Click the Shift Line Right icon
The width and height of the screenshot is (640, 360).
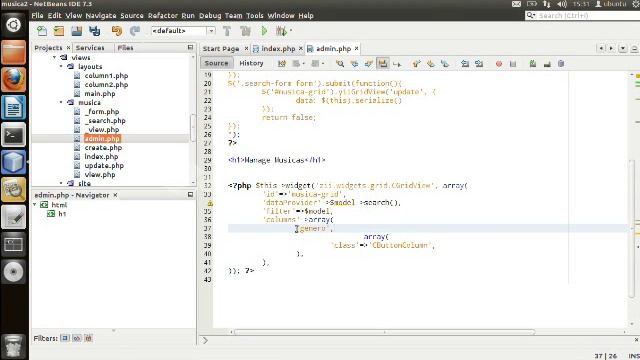pyautogui.click(x=479, y=64)
